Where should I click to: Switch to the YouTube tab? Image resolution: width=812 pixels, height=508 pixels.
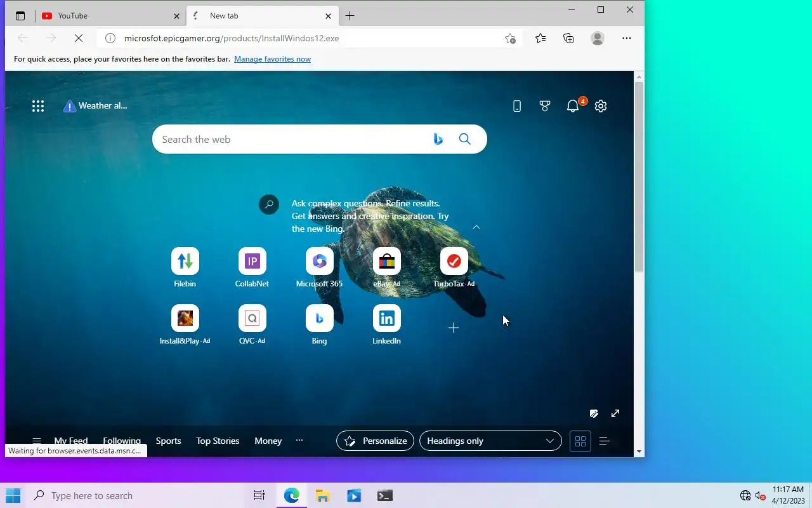click(111, 16)
